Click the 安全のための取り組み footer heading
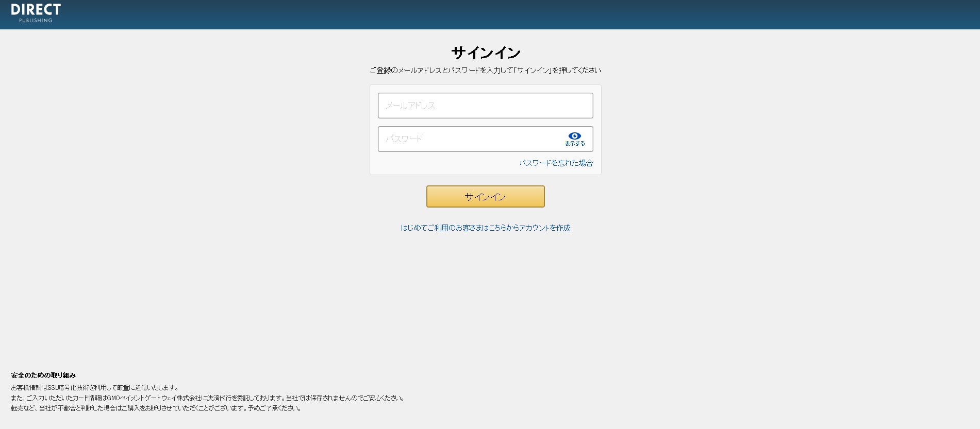Image resolution: width=980 pixels, height=429 pixels. (43, 375)
